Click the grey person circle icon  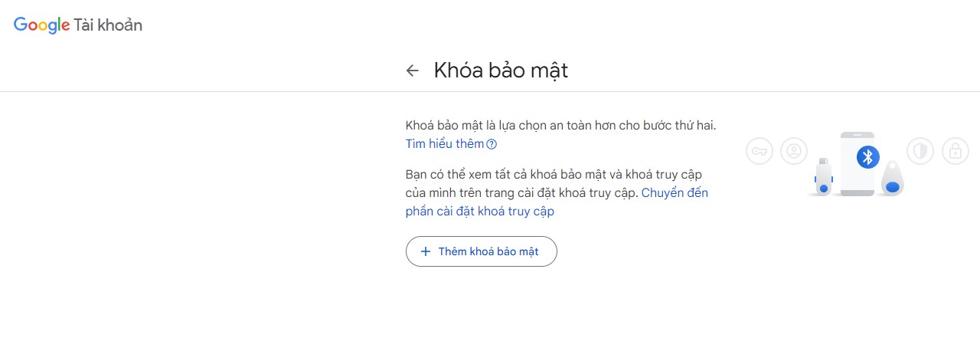[x=794, y=151]
